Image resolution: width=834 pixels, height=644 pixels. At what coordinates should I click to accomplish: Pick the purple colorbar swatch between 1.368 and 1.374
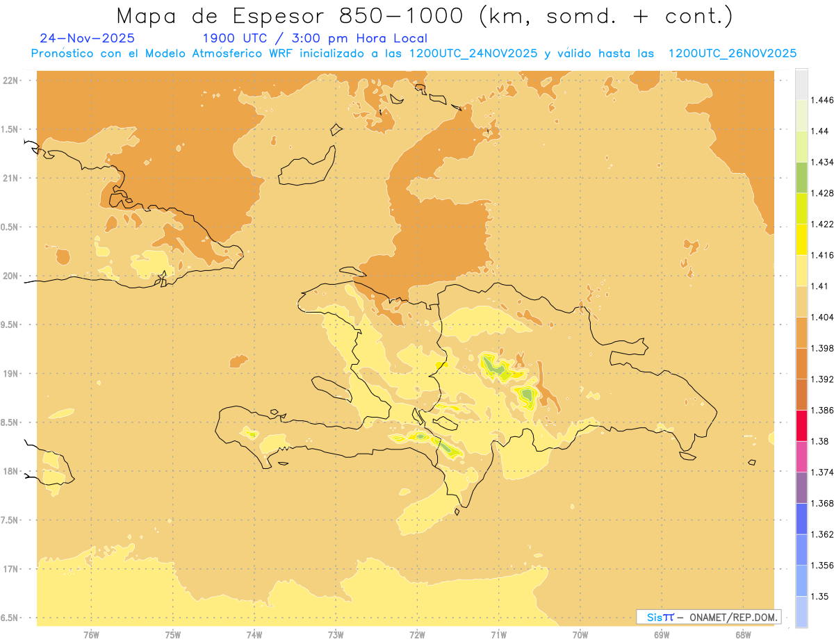[x=801, y=488]
